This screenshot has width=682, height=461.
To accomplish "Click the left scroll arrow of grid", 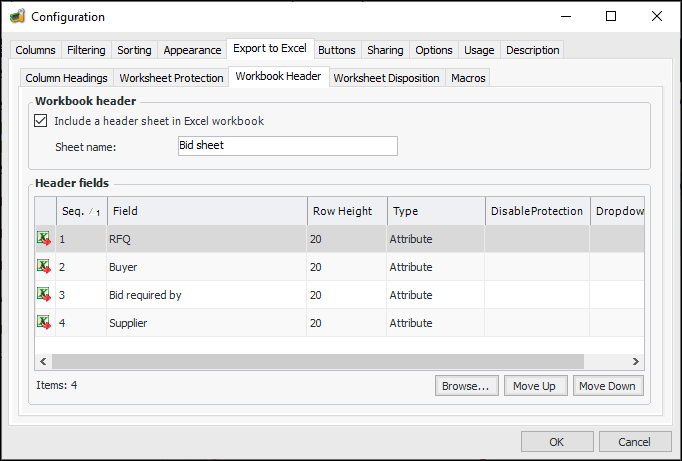I will click(x=43, y=361).
